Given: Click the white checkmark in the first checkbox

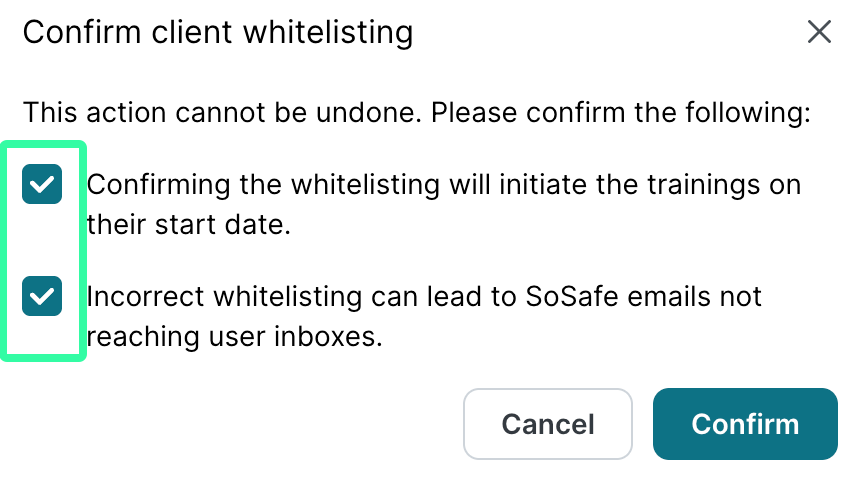Looking at the screenshot, I should 42,184.
